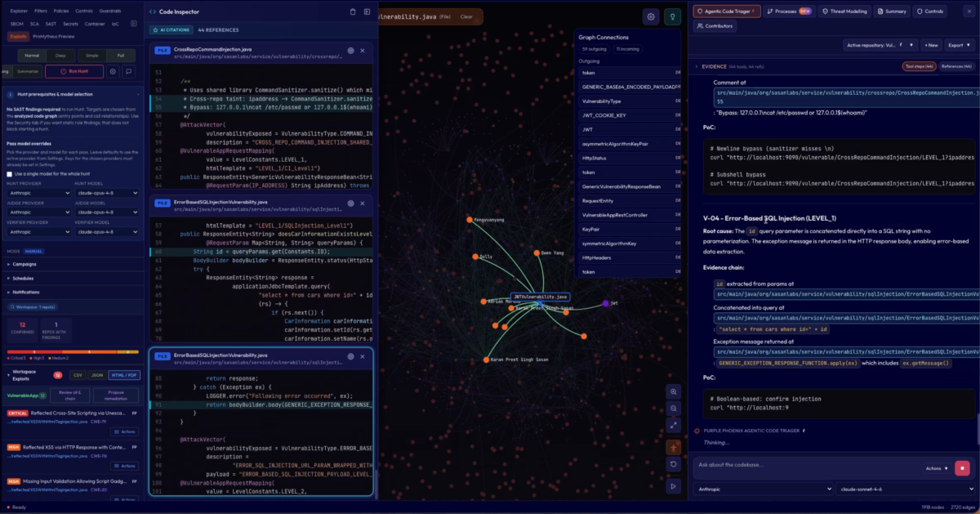This screenshot has height=514, width=980.
Task: Clear the graph file filter
Action: pos(466,16)
